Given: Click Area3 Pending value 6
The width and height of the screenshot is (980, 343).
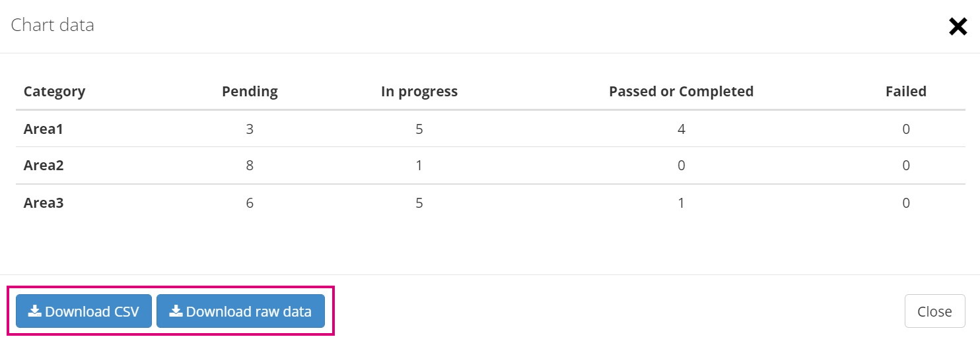Looking at the screenshot, I should click(x=250, y=203).
